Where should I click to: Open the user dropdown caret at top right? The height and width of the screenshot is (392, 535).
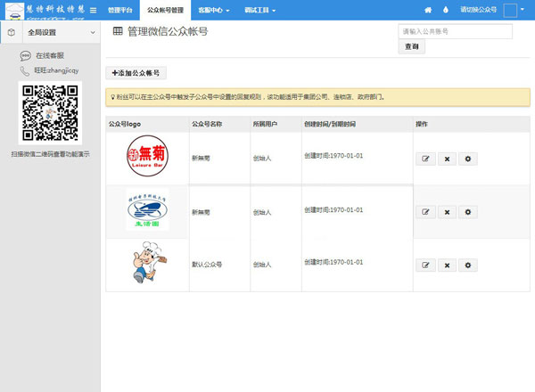pos(523,10)
